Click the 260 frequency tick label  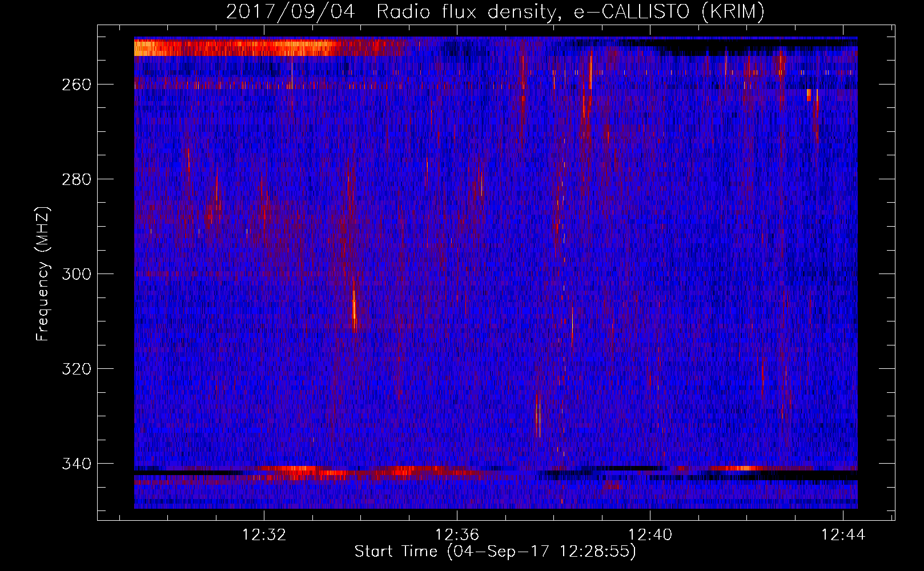pos(76,85)
